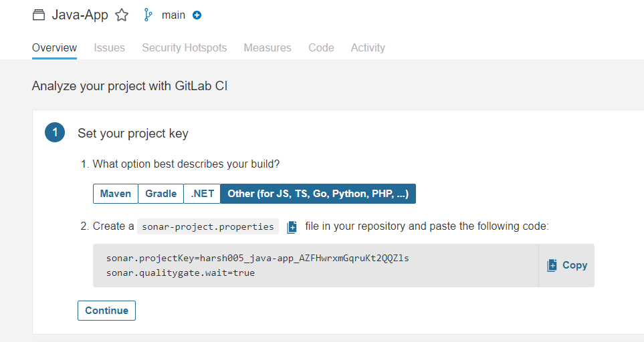Click the sonar.projectKey code block text
Image resolution: width=644 pixels, height=342 pixels.
pyautogui.click(x=257, y=258)
